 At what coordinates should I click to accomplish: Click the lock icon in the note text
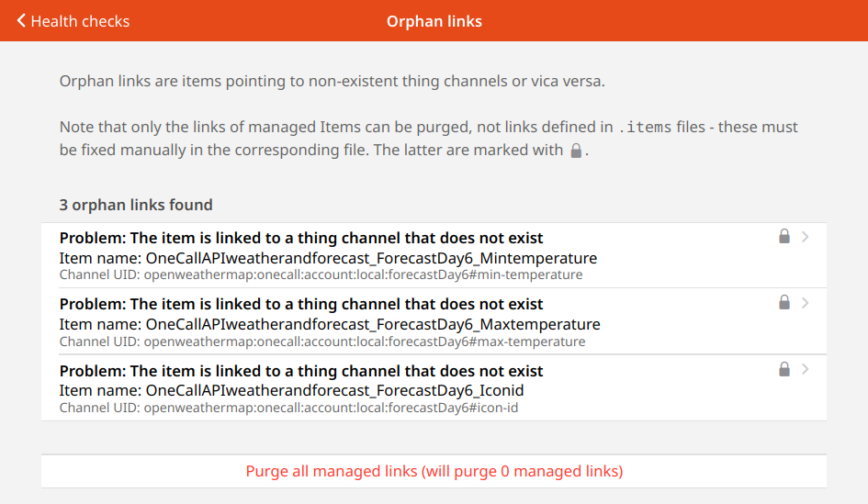click(576, 151)
